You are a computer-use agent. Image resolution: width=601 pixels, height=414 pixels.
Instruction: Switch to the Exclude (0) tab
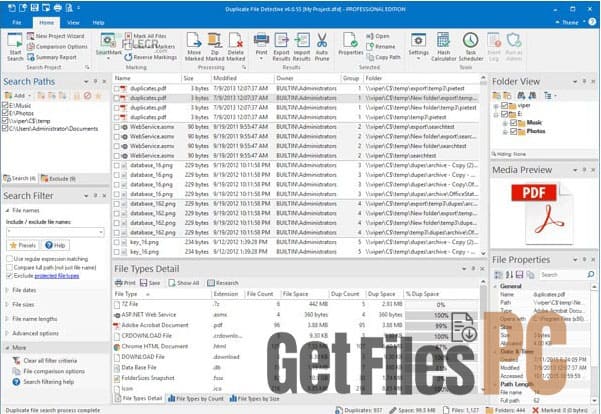(x=58, y=179)
